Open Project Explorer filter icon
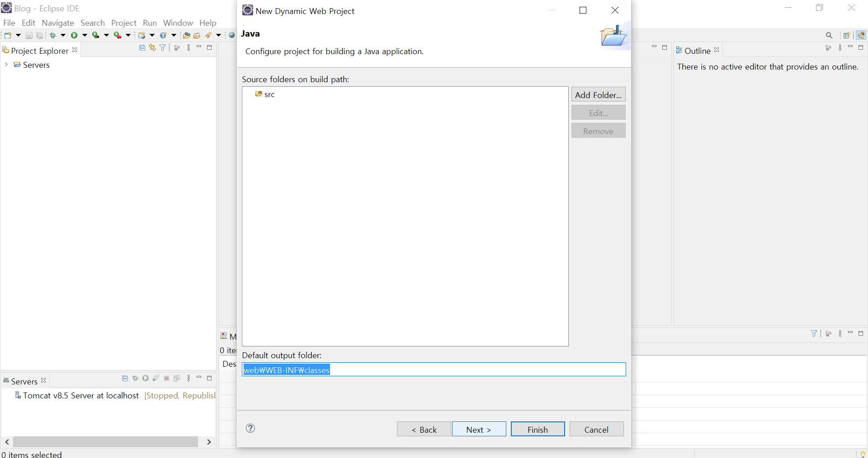The height and width of the screenshot is (458, 868). pyautogui.click(x=163, y=47)
